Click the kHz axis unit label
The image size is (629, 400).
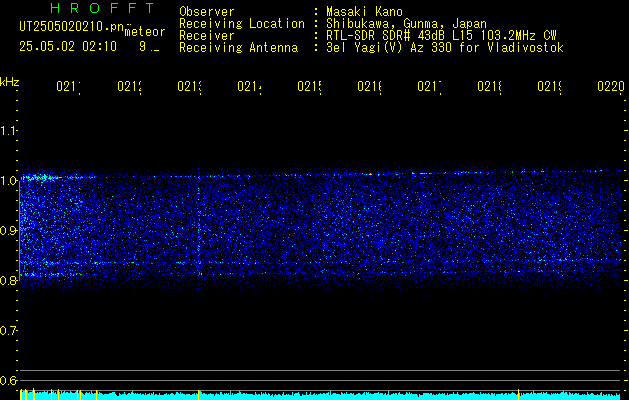(x=9, y=82)
